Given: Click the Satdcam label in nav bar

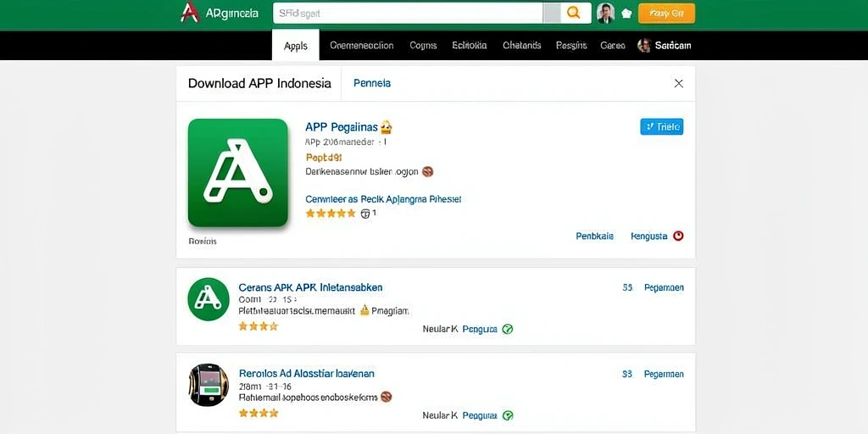Looking at the screenshot, I should point(672,46).
